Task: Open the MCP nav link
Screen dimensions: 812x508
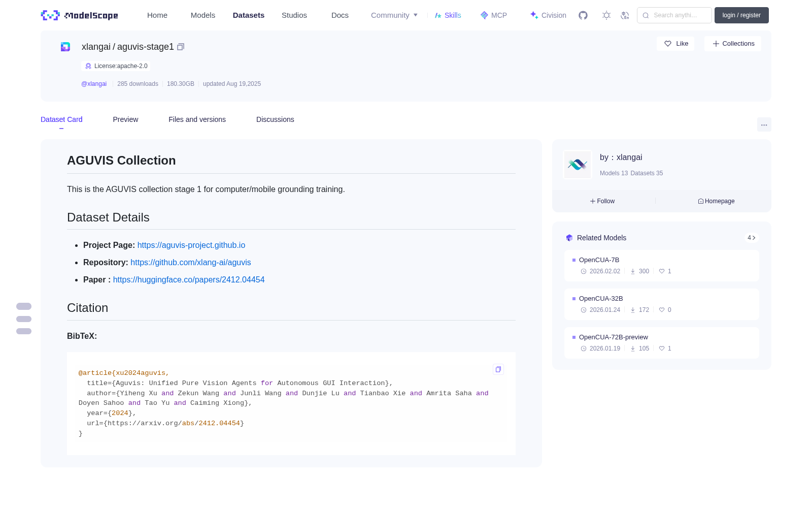Action: click(494, 15)
